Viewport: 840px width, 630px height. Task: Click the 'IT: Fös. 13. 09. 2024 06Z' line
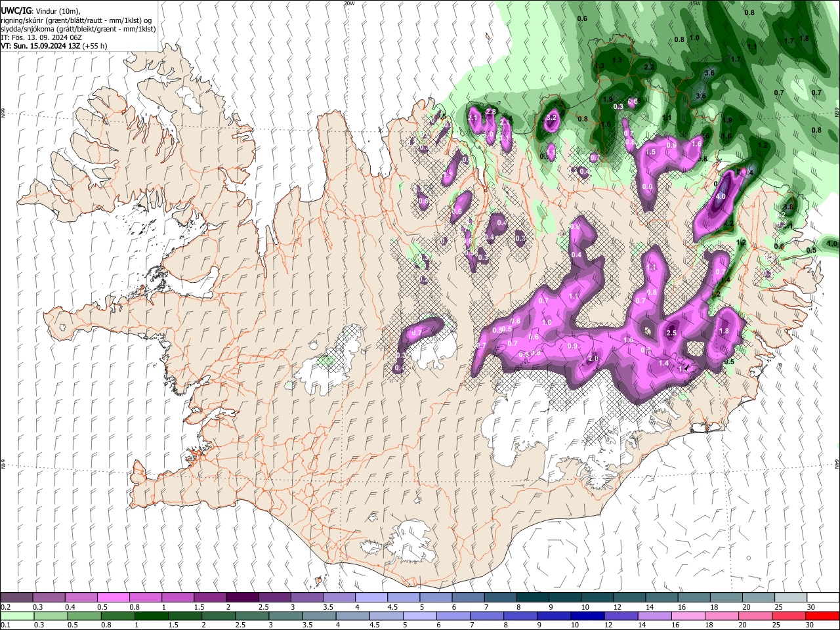(41, 37)
